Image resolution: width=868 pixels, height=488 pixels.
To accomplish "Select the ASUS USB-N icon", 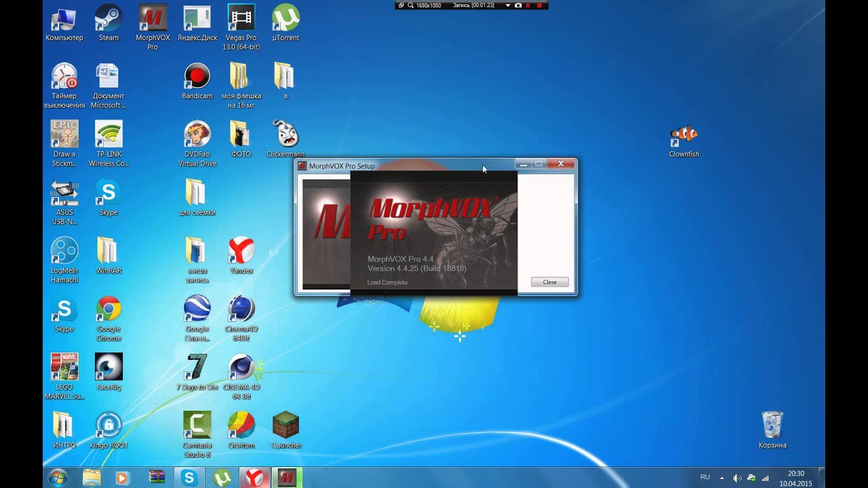I will click(x=64, y=202).
